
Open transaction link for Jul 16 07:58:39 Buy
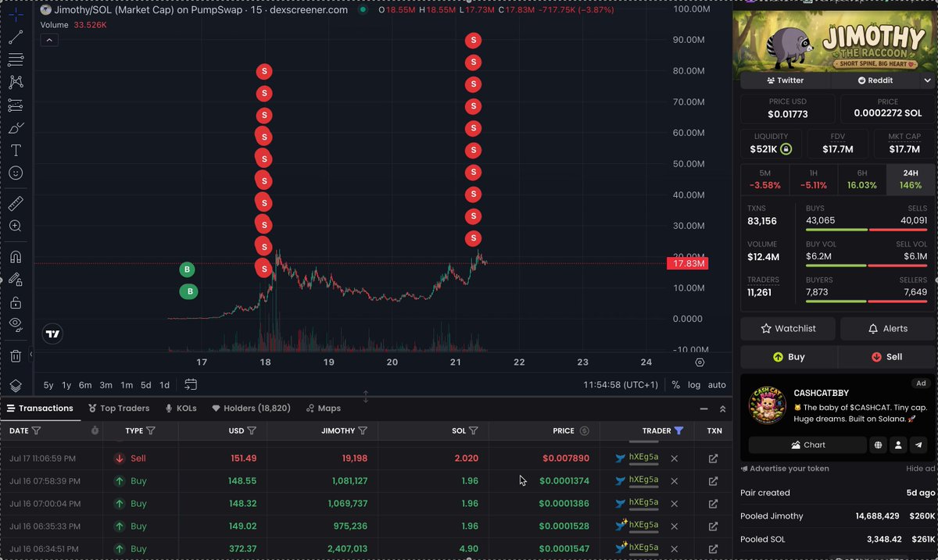(713, 481)
